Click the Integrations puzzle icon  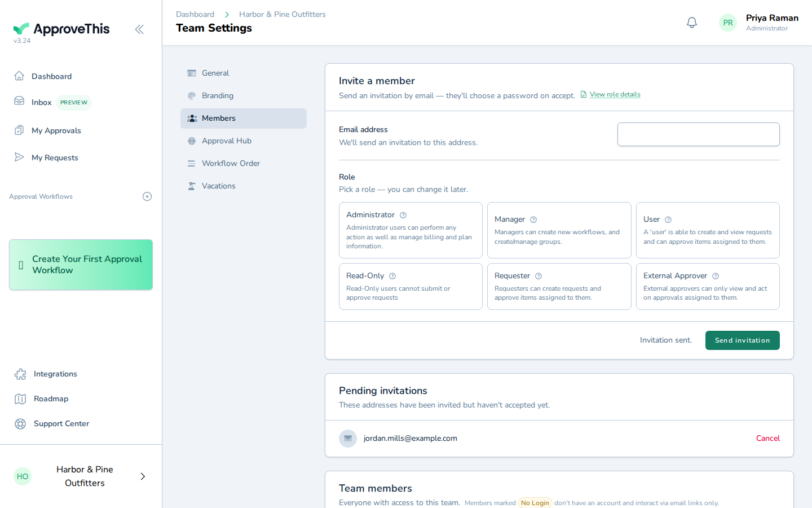(x=20, y=374)
